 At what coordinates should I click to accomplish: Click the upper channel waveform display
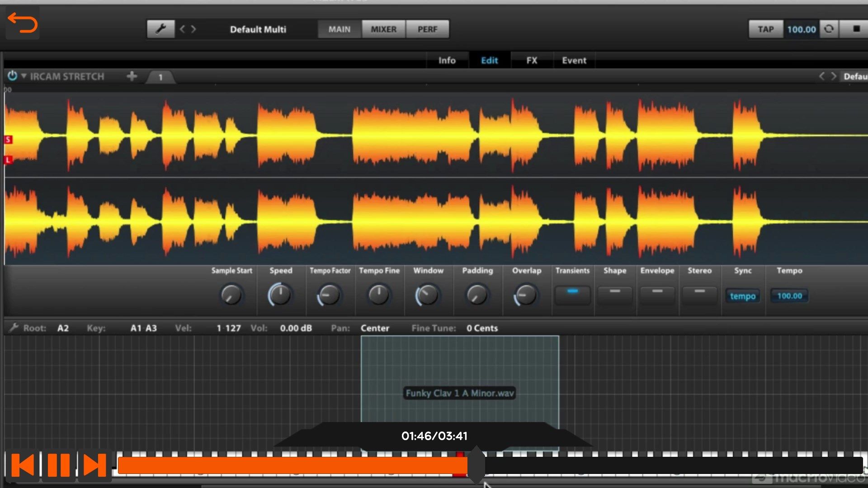pyautogui.click(x=436, y=136)
